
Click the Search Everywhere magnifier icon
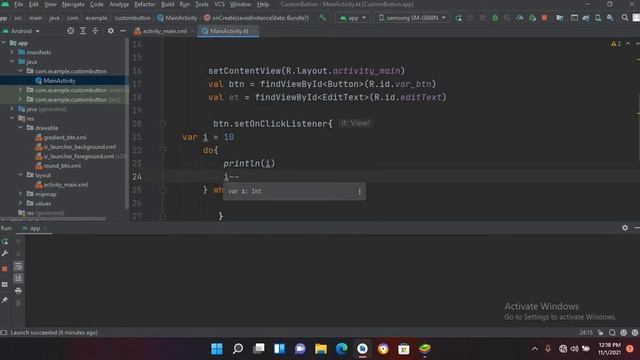(x=625, y=18)
